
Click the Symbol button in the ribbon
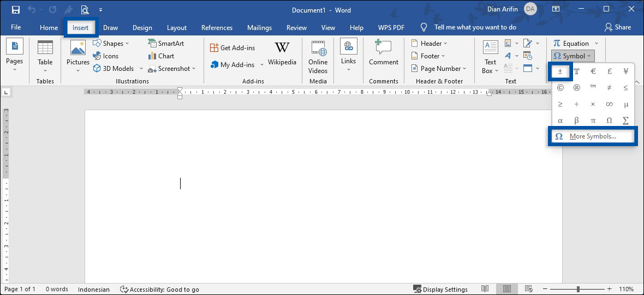click(573, 56)
